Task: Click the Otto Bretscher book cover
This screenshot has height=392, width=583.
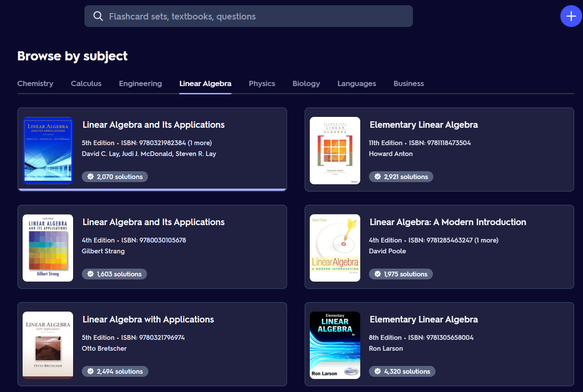Action: [48, 345]
